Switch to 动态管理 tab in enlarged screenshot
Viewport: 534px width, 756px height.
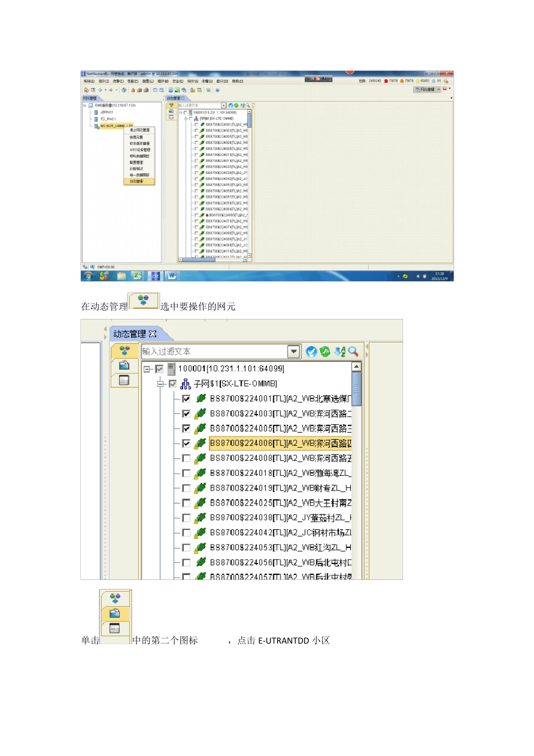click(x=129, y=334)
